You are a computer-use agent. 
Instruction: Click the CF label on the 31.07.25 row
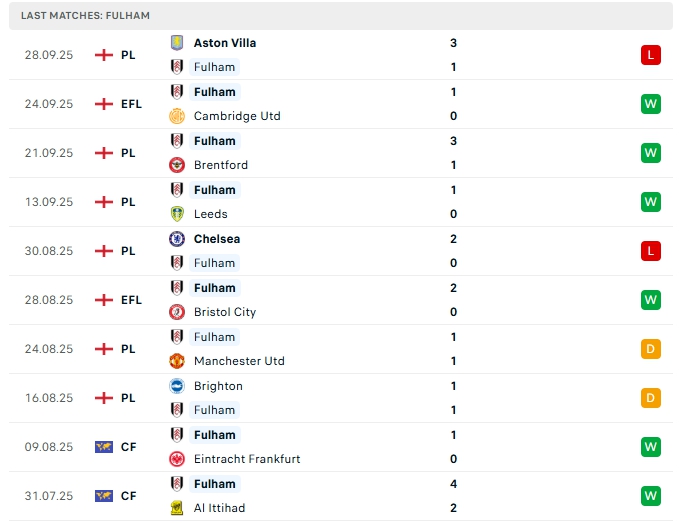[129, 496]
